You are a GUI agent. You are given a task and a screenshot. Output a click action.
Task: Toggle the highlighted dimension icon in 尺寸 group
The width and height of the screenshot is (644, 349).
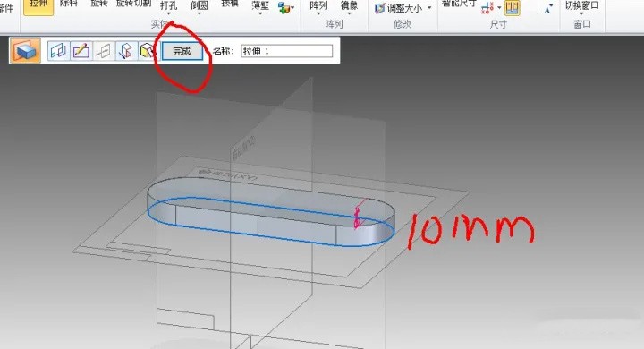pos(512,7)
